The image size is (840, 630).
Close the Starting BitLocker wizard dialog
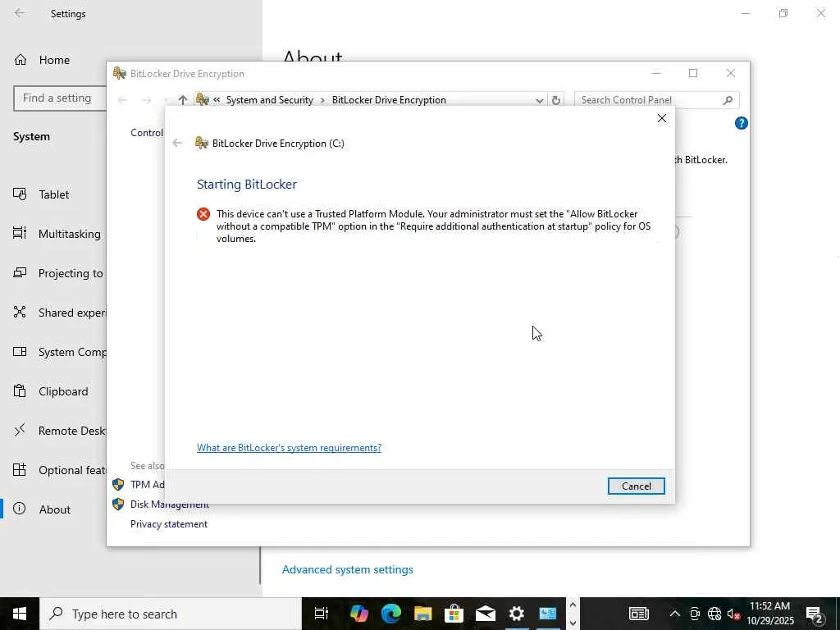coord(662,118)
